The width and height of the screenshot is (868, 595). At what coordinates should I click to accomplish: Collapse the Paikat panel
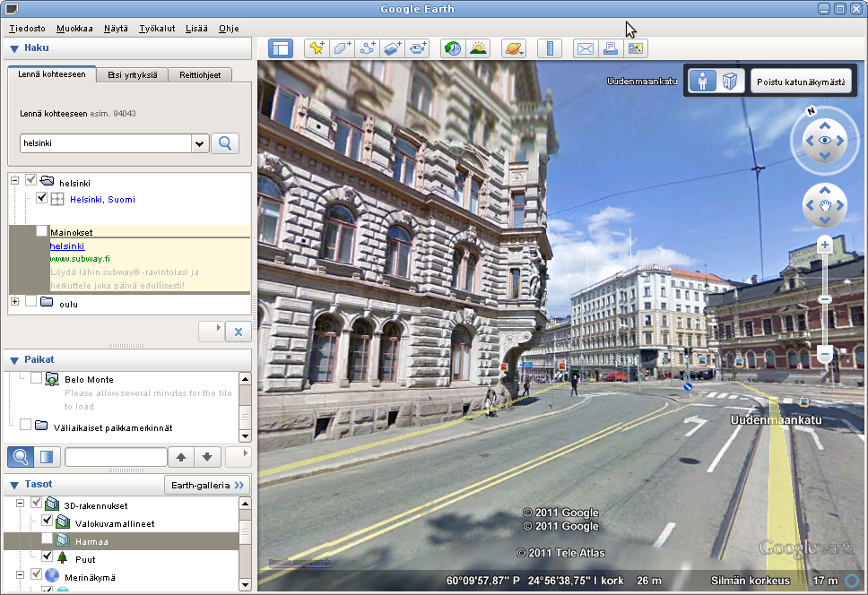click(14, 360)
